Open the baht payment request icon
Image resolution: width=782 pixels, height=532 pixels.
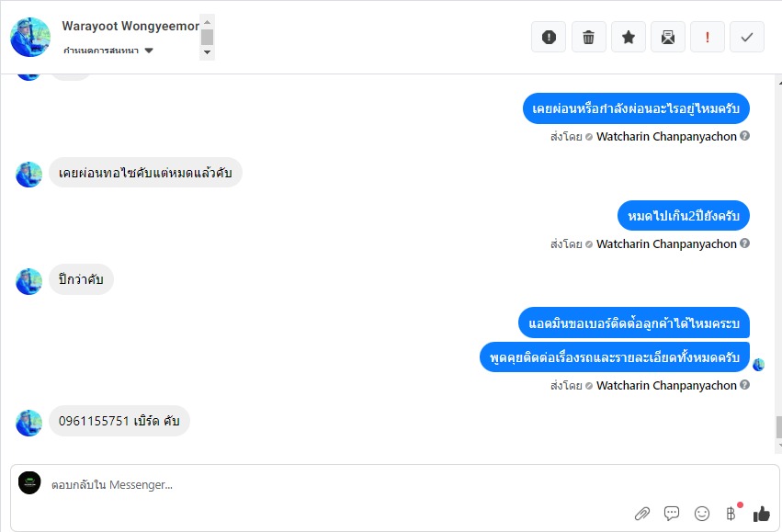(x=731, y=513)
